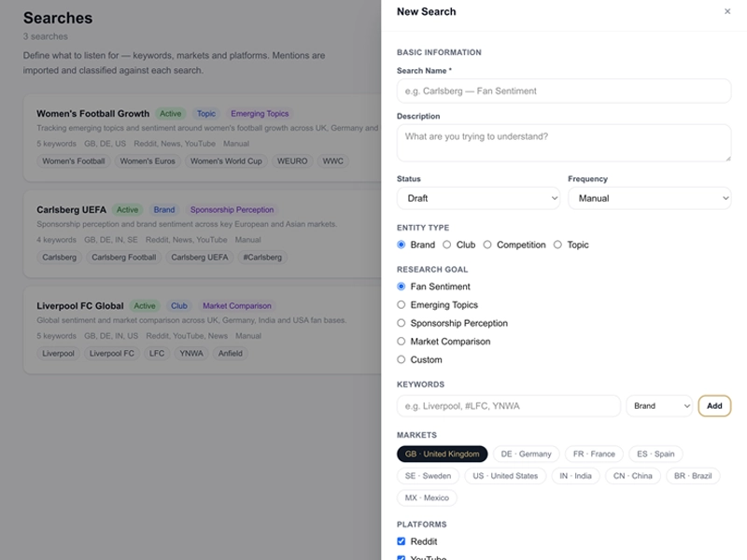Uncheck the Reddit platform checkbox

[x=402, y=541]
